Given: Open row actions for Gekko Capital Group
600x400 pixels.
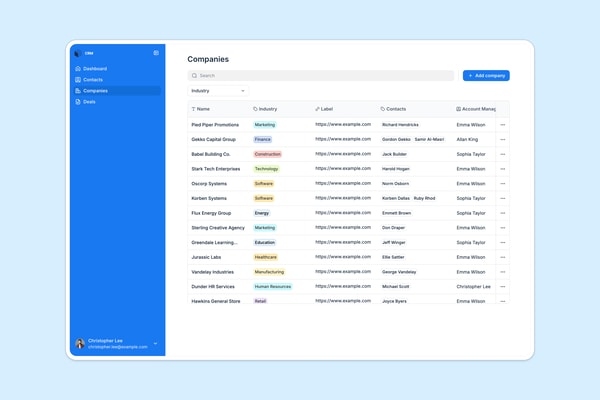Looking at the screenshot, I should coord(502,139).
